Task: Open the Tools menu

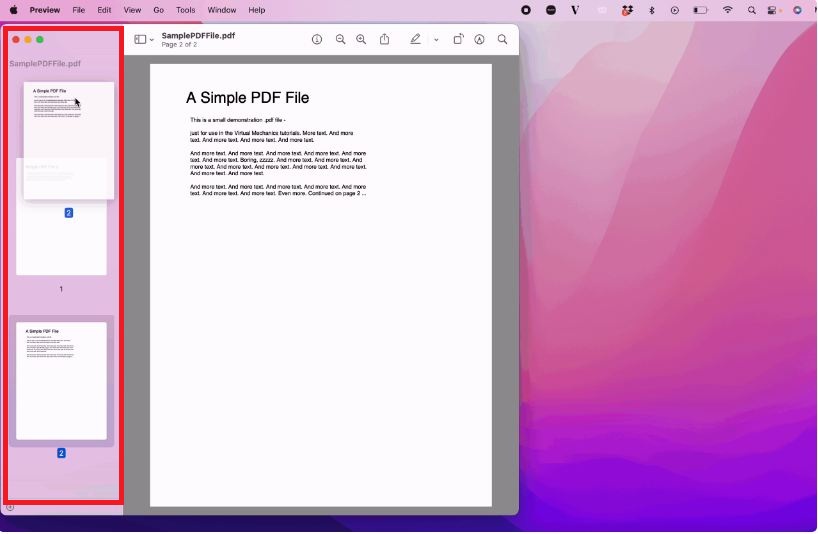Action: click(x=186, y=10)
